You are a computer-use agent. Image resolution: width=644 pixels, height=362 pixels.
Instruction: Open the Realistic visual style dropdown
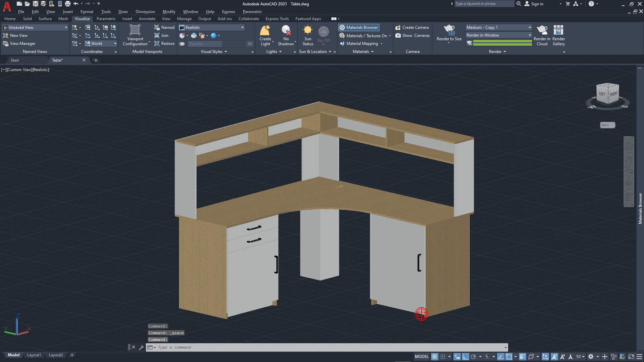(x=242, y=27)
